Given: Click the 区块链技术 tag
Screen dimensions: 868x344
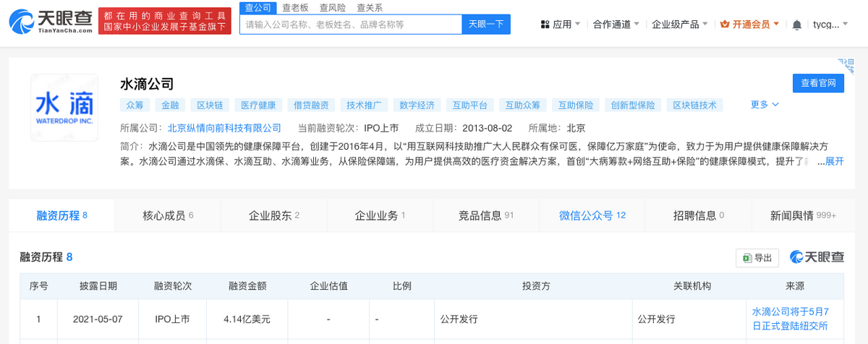Looking at the screenshot, I should 694,105.
